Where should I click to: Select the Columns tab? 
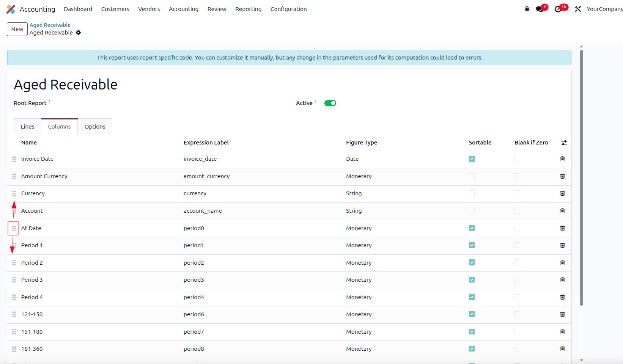(60, 127)
